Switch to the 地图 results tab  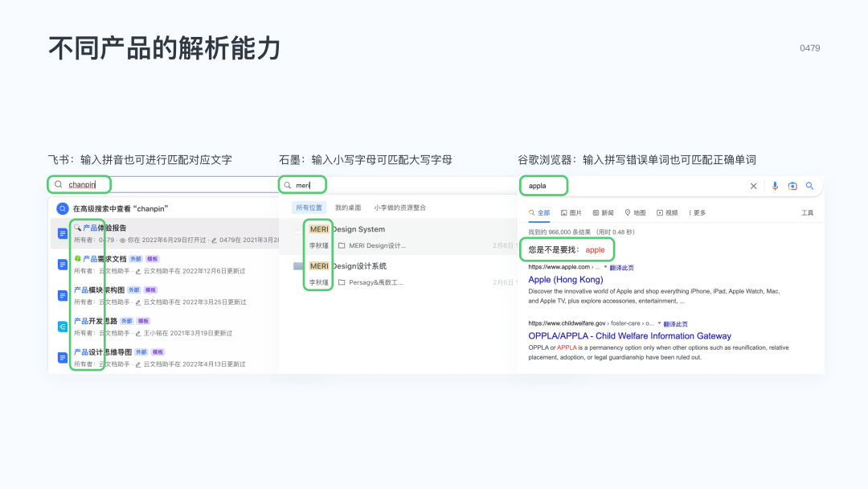pyautogui.click(x=636, y=212)
